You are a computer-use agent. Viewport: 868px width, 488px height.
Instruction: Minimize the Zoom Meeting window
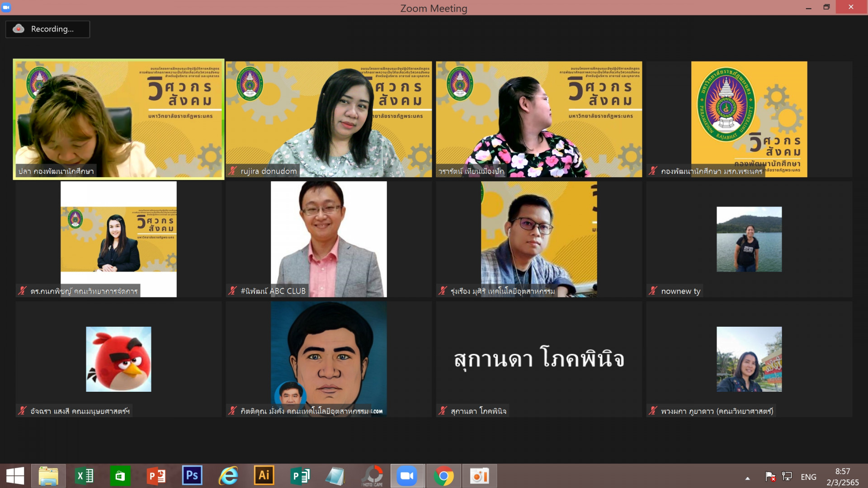point(808,7)
